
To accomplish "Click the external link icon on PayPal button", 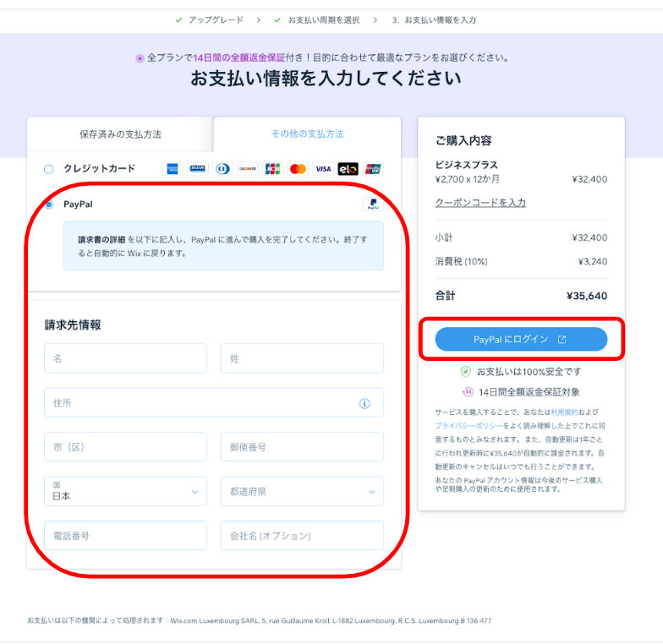I will tap(562, 340).
